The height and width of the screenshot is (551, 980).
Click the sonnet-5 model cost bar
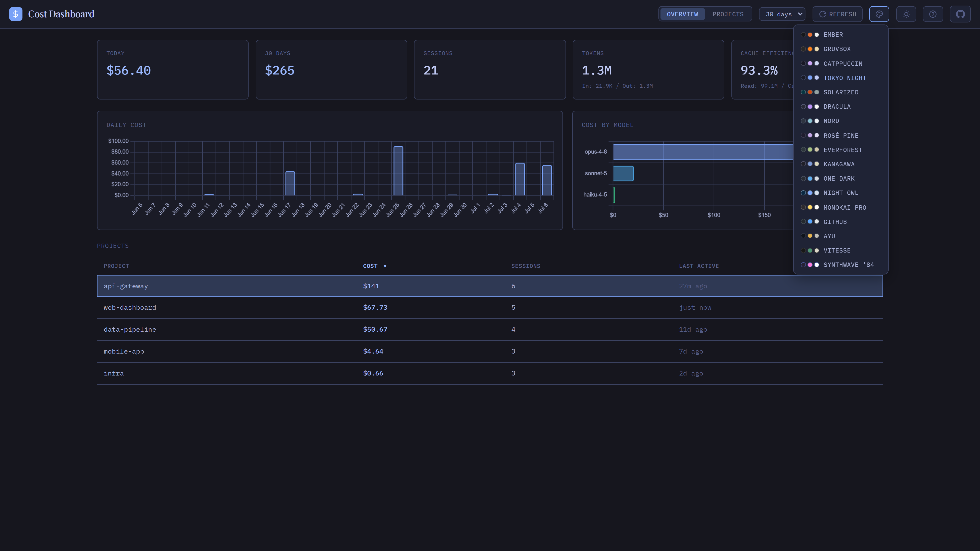pos(623,173)
